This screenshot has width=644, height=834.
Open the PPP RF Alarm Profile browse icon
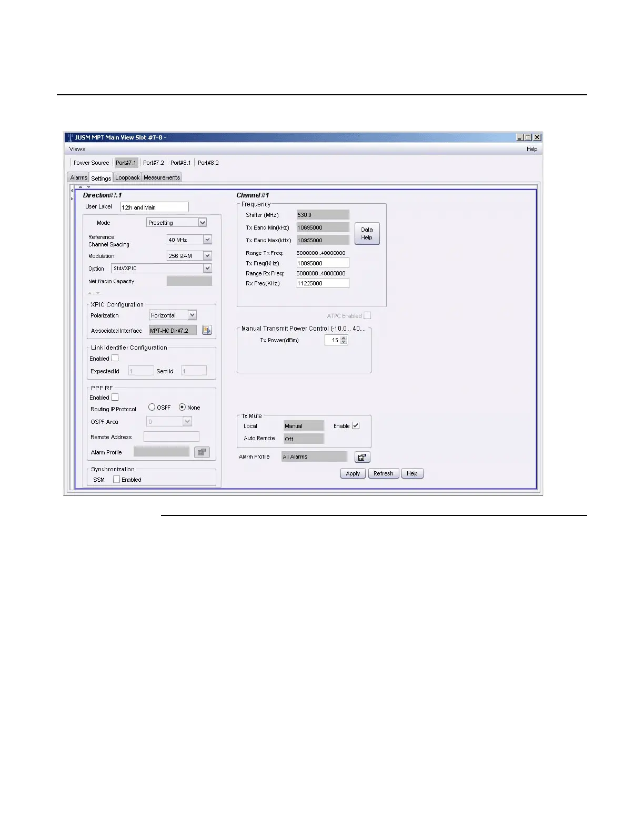coord(202,452)
